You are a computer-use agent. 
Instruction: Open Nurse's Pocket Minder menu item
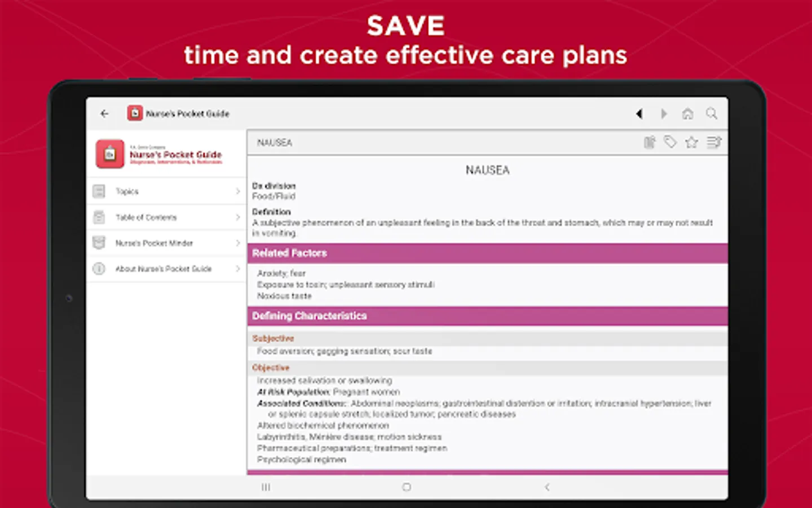[x=166, y=243]
